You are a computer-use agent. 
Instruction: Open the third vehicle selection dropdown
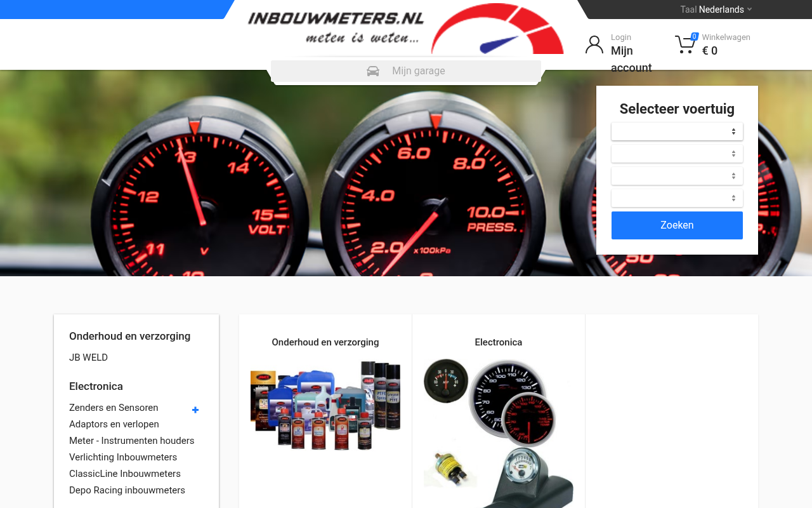677,176
